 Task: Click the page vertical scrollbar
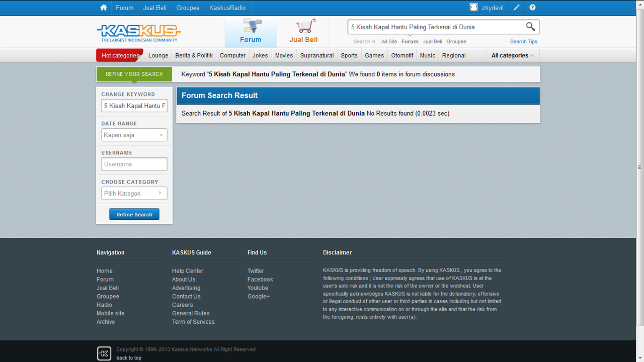(x=640, y=167)
